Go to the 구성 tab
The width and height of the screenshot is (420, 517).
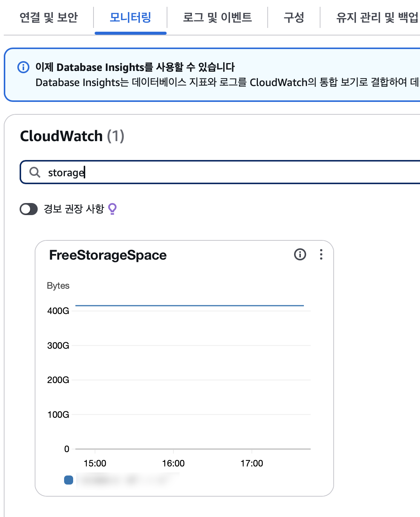pyautogui.click(x=294, y=17)
